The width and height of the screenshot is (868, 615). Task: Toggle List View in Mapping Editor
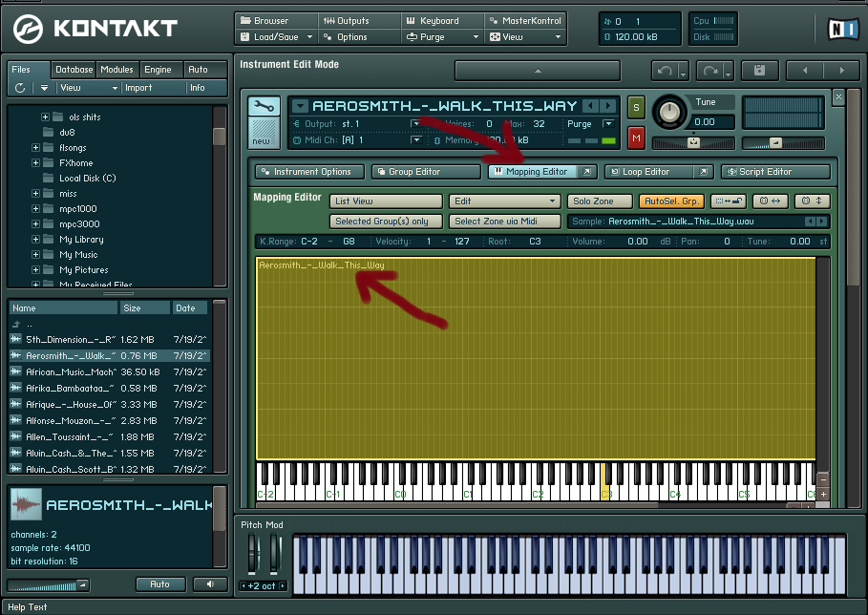click(386, 201)
